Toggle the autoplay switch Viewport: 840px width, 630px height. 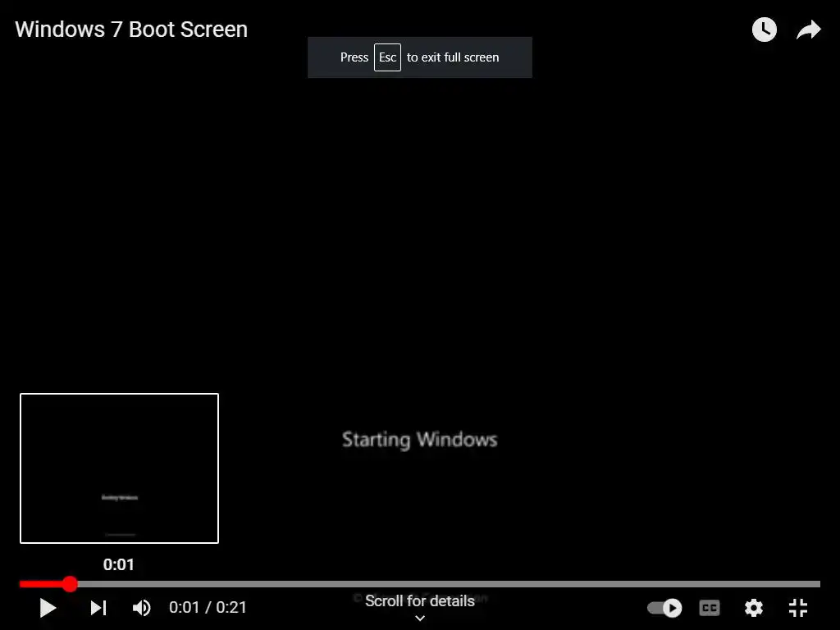point(664,608)
